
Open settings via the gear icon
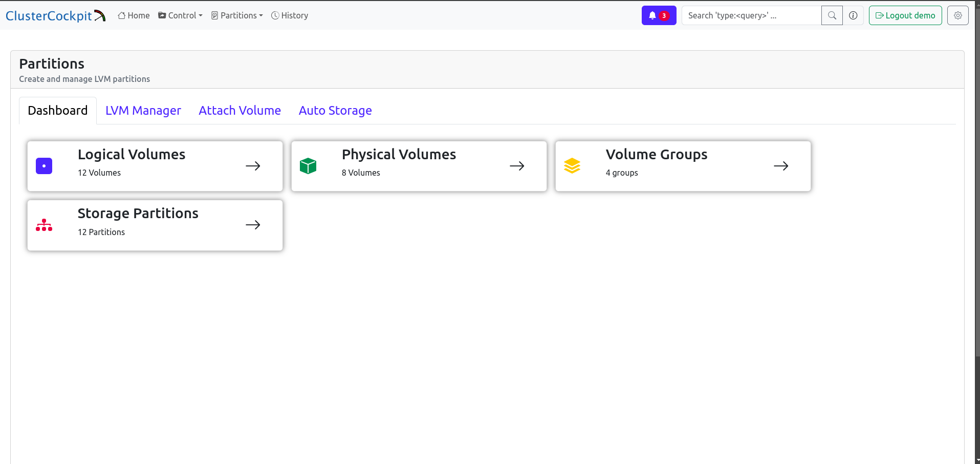click(x=957, y=15)
